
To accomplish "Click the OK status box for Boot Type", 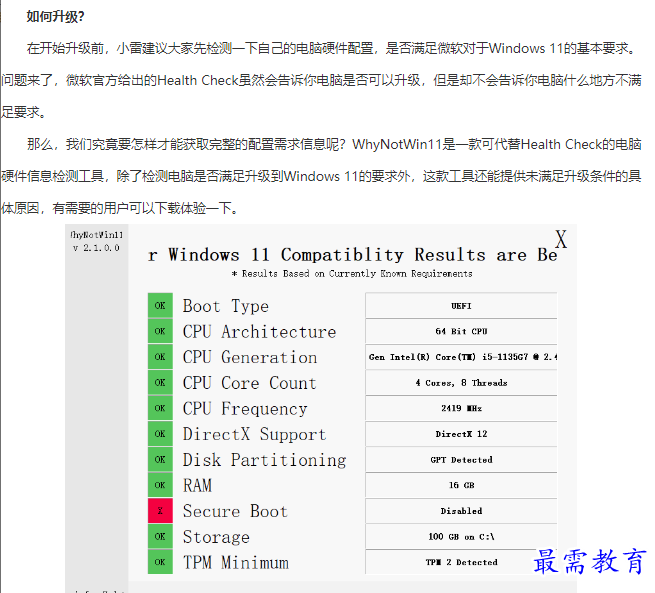I will pos(160,306).
